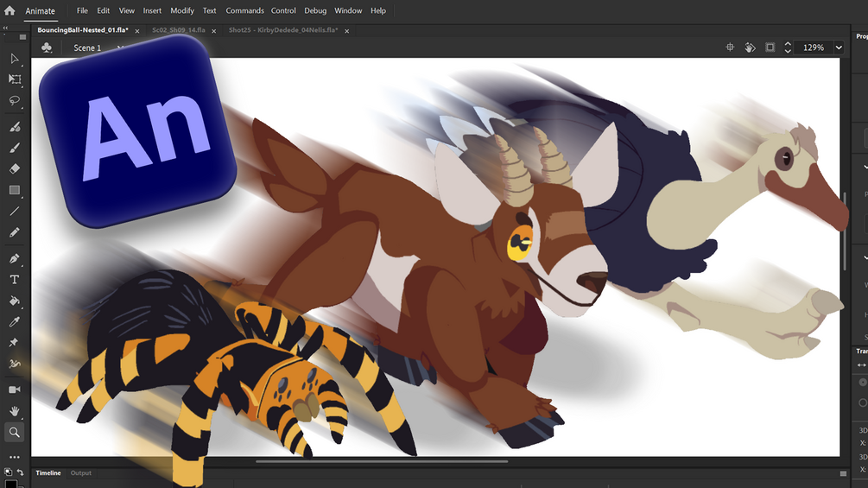Image resolution: width=868 pixels, height=488 pixels.
Task: Close the BouncingBall-Nested_01.fla tab
Action: tap(137, 31)
